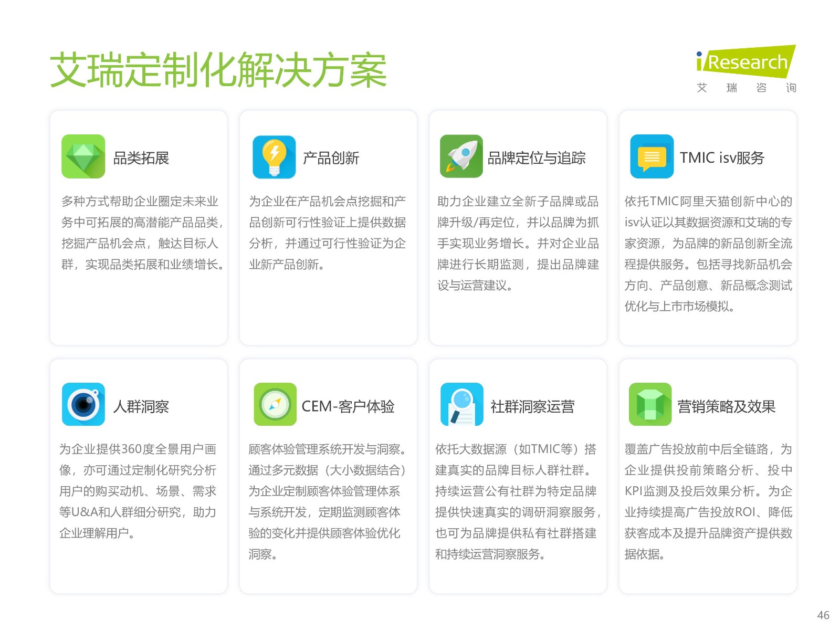Click the line 企业理解用户。

tap(97, 533)
